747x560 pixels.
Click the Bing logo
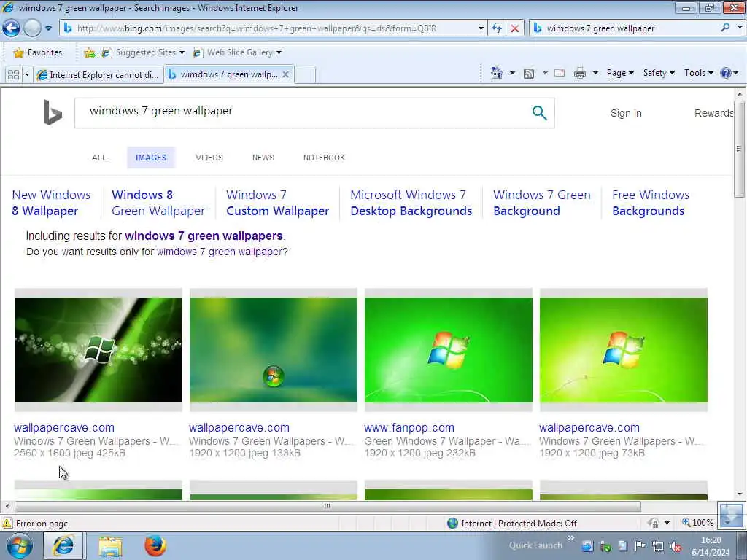pyautogui.click(x=53, y=112)
